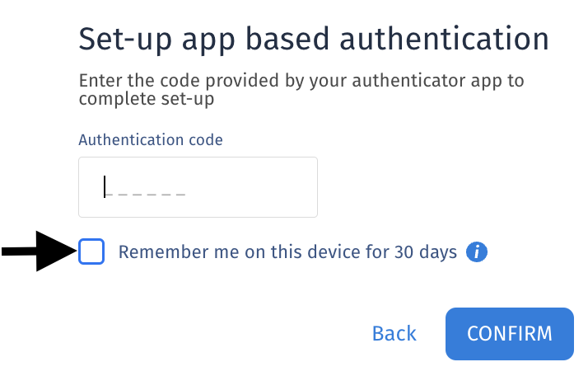Click the 'Set-up app based authentication' heading
The width and height of the screenshot is (588, 376).
tap(313, 40)
